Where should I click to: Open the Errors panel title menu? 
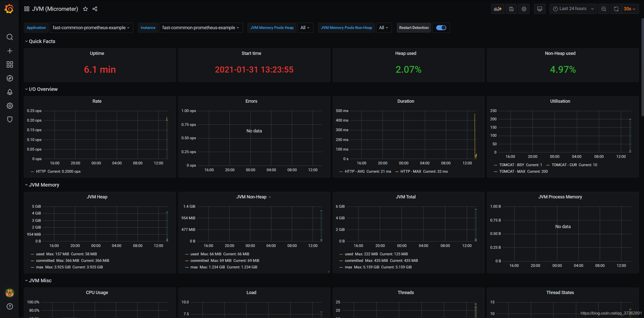pyautogui.click(x=251, y=101)
